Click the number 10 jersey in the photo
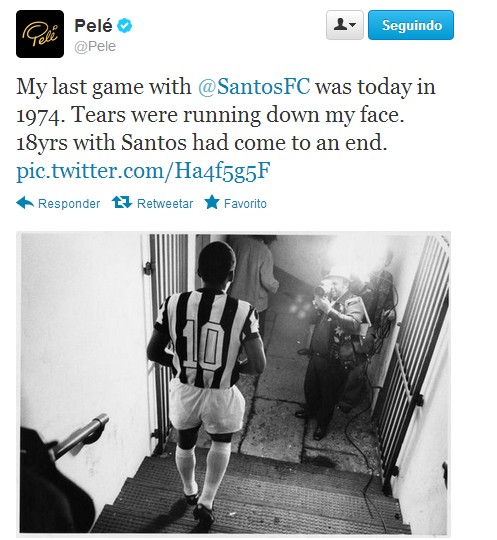The width and height of the screenshot is (497, 540). pos(206,339)
